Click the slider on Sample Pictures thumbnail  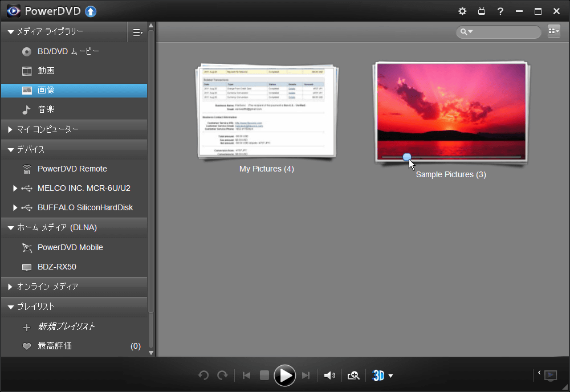(x=406, y=157)
